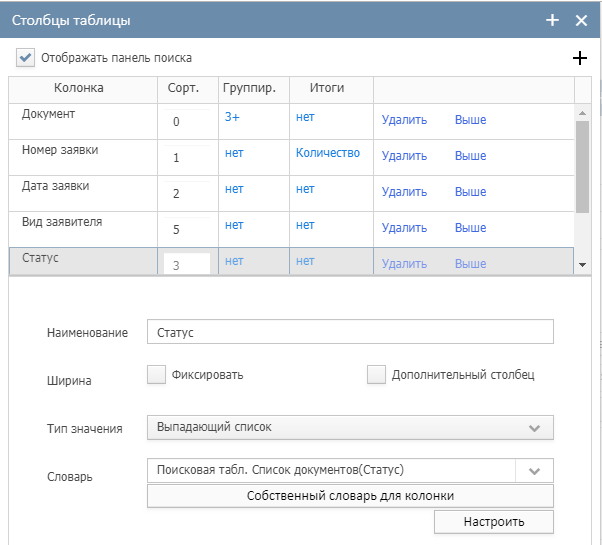Viewport: 602px width, 545px height.
Task: Click the black plus icon to add column
Action: (579, 58)
